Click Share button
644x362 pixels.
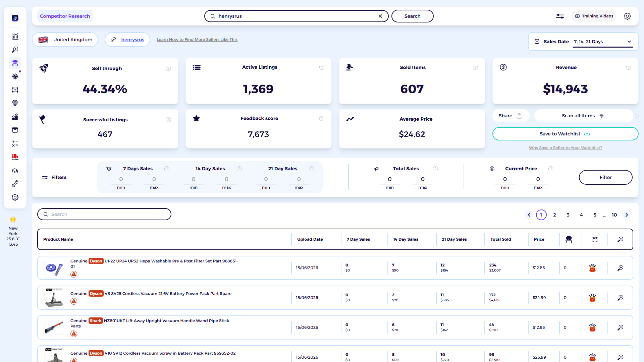tap(511, 116)
